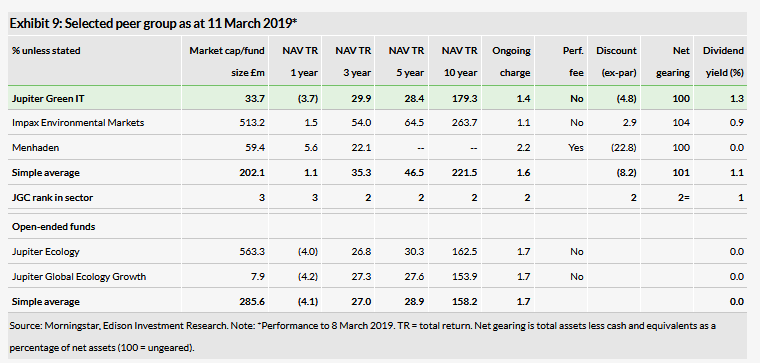Select the 'Jupiter Global Ecology Growth' row label
Image resolution: width=760 pixels, height=363 pixels.
point(79,277)
